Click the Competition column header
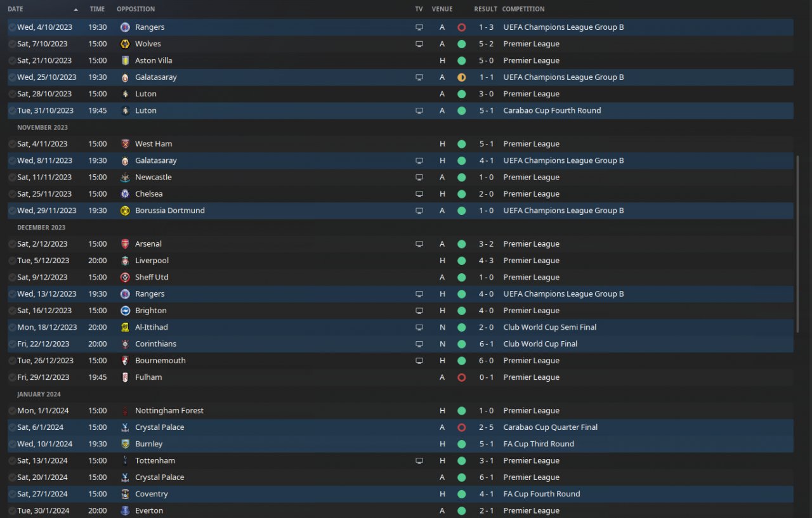 tap(523, 10)
